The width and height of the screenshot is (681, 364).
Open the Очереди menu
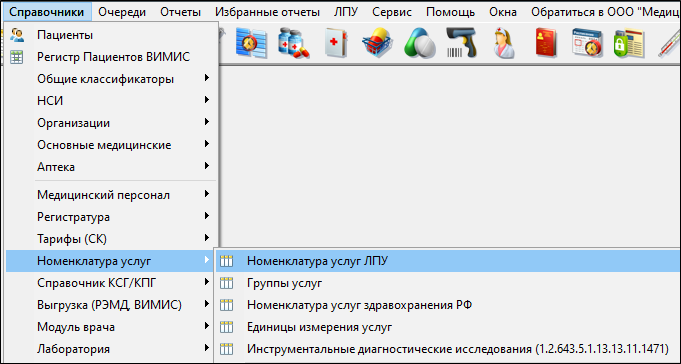point(122,12)
